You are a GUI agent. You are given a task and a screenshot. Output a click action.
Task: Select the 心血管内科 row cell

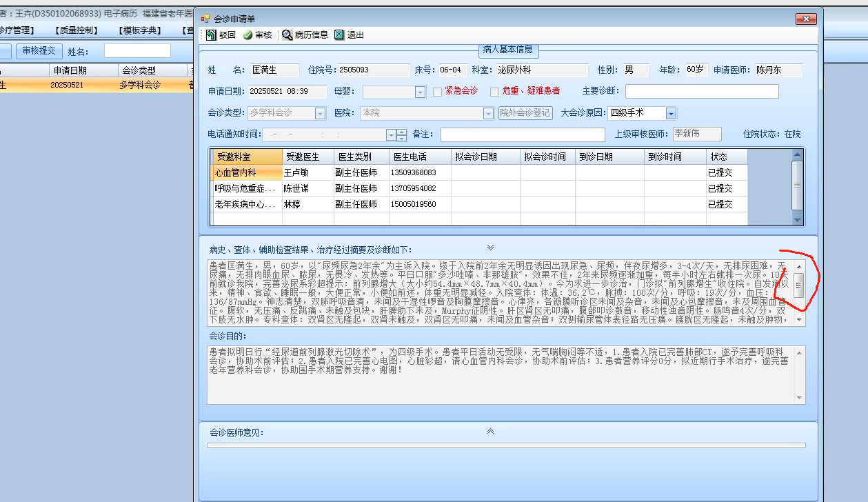(x=248, y=172)
